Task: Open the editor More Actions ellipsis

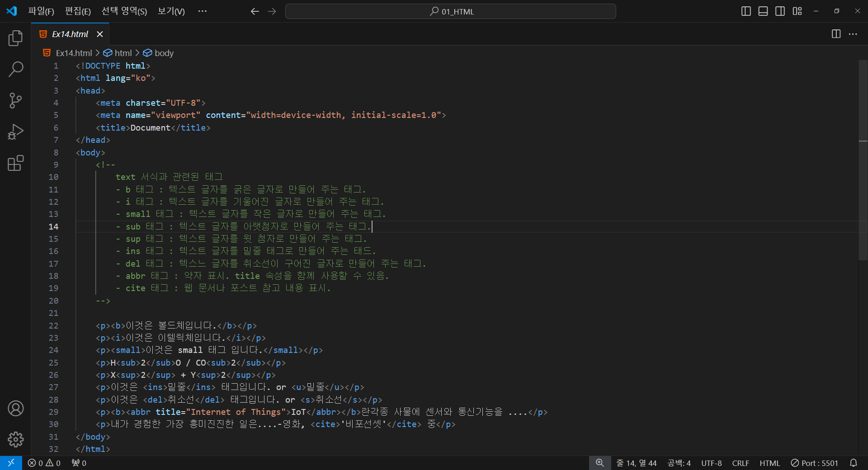Action: coord(853,34)
